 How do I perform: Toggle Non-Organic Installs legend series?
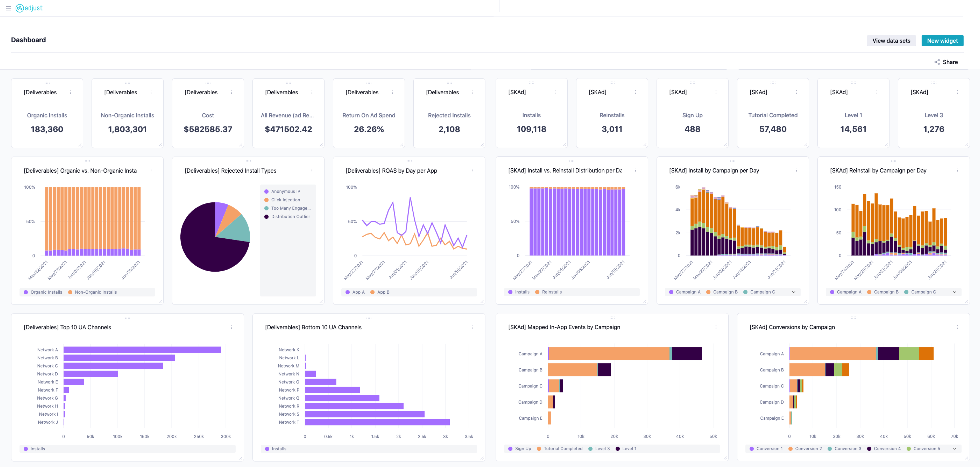point(92,292)
